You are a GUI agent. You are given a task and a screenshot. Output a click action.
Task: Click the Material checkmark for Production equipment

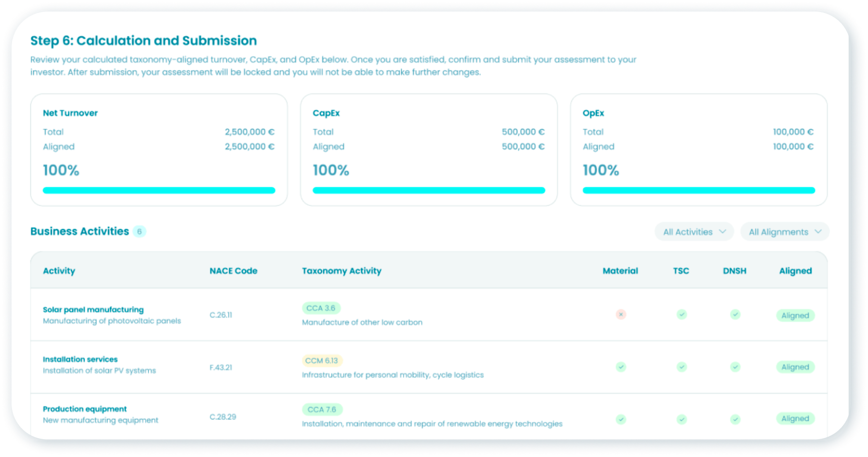point(621,419)
